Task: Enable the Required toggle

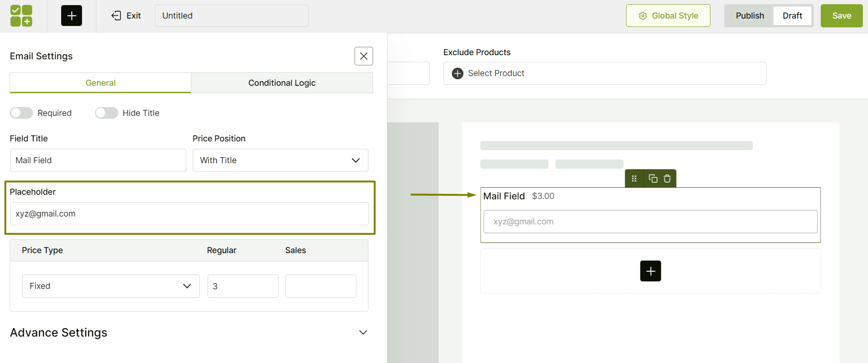Action: [x=21, y=113]
